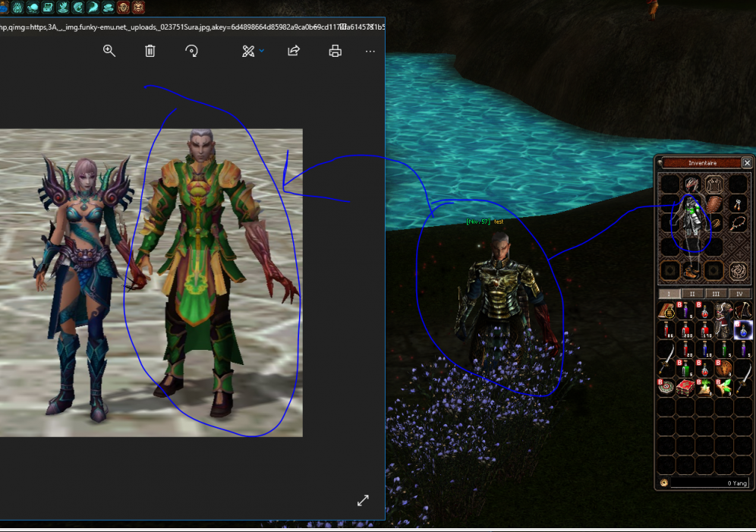Switch to inventory tab I
The height and width of the screenshot is (532, 756).
[669, 294]
